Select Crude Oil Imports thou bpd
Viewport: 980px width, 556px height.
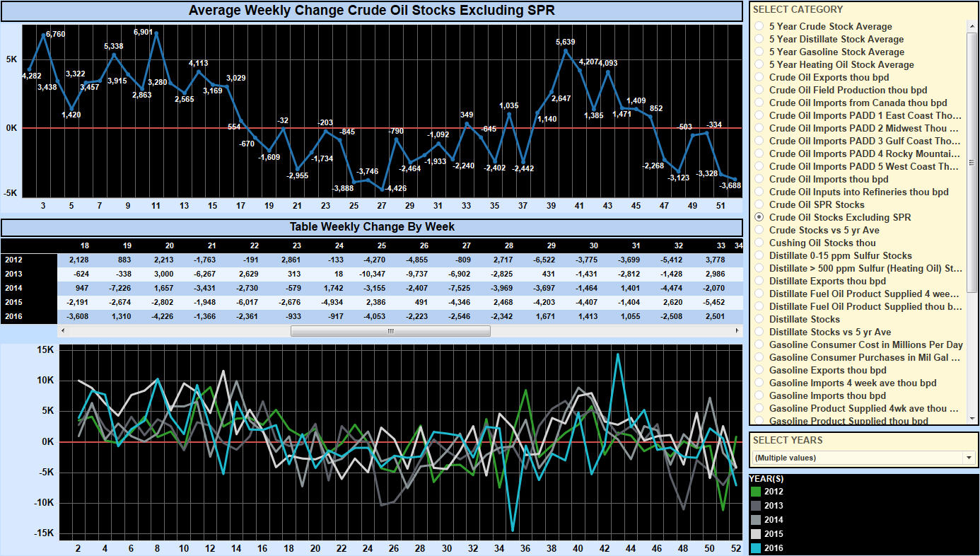pyautogui.click(x=759, y=179)
